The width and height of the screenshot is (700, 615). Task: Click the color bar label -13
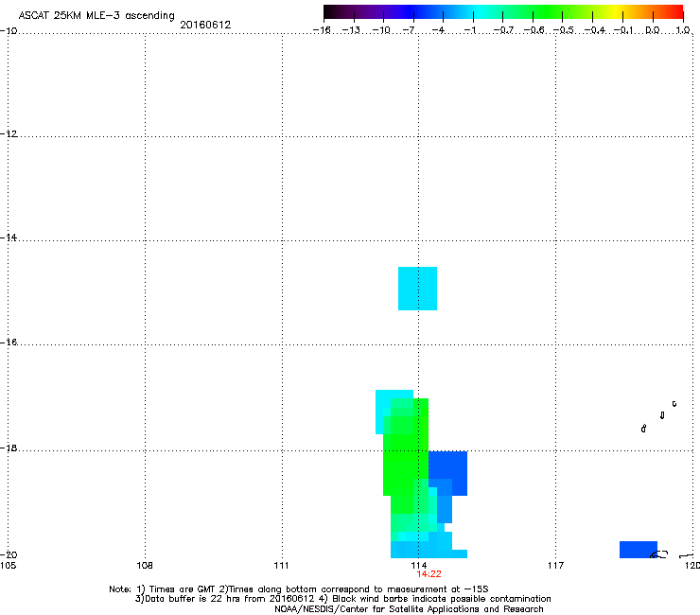click(x=351, y=30)
